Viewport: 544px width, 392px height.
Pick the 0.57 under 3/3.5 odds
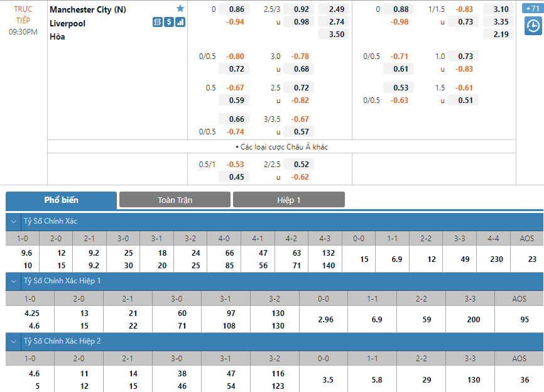click(x=299, y=132)
